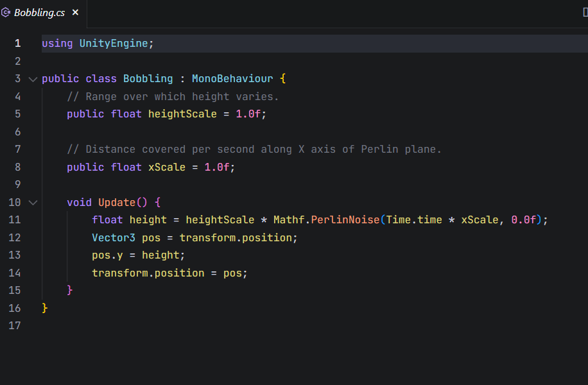Collapse the Bobbling class fold arrow
This screenshot has width=588, height=385.
[x=33, y=79]
